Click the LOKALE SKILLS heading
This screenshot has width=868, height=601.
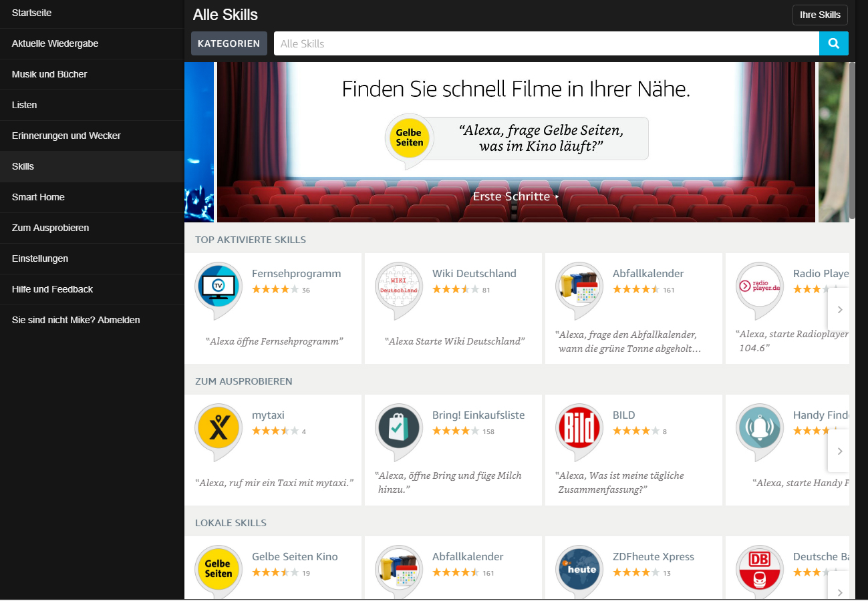231,523
